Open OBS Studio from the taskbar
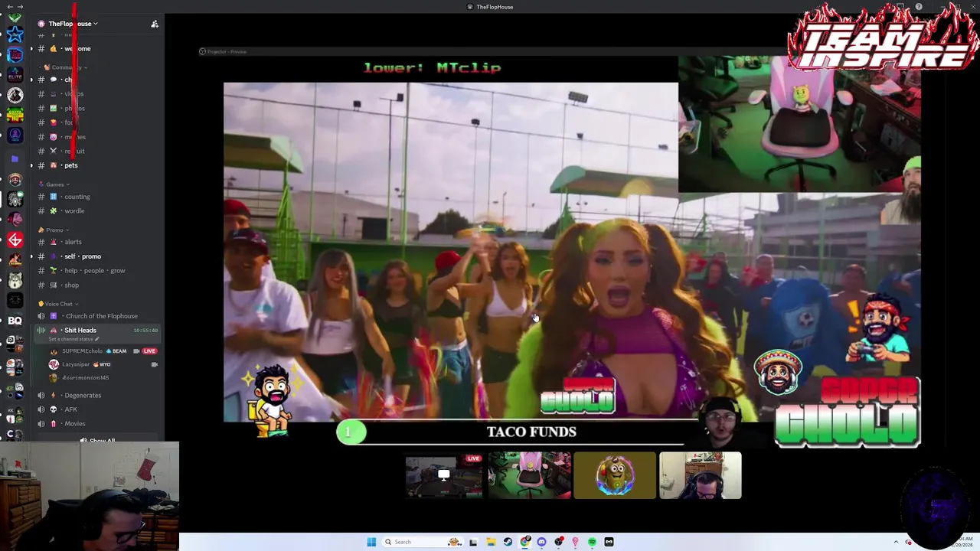 point(559,542)
